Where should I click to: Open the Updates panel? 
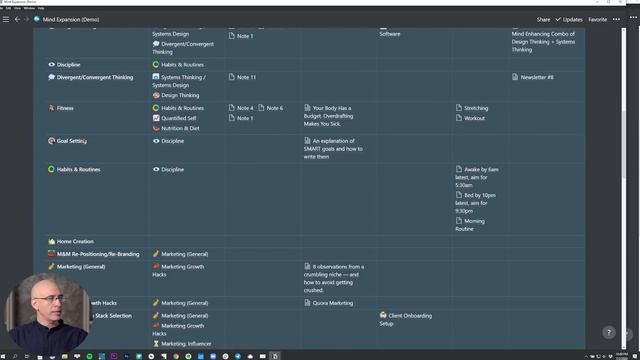pos(569,19)
